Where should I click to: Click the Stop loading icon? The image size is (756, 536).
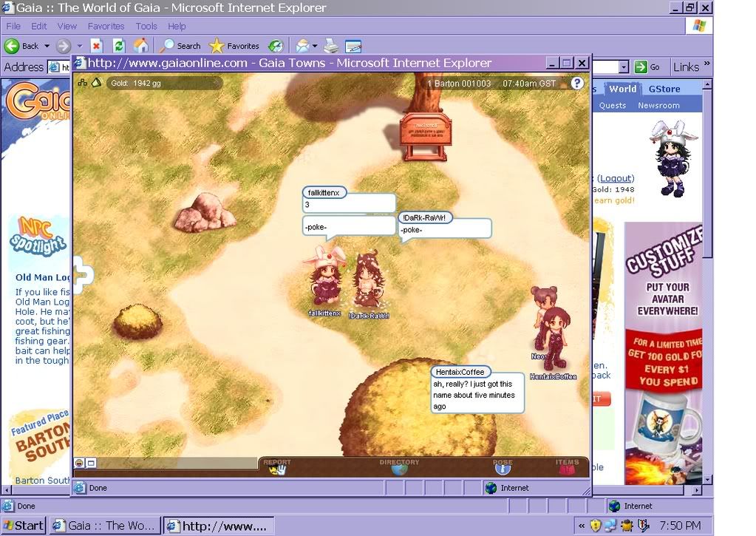[96, 46]
